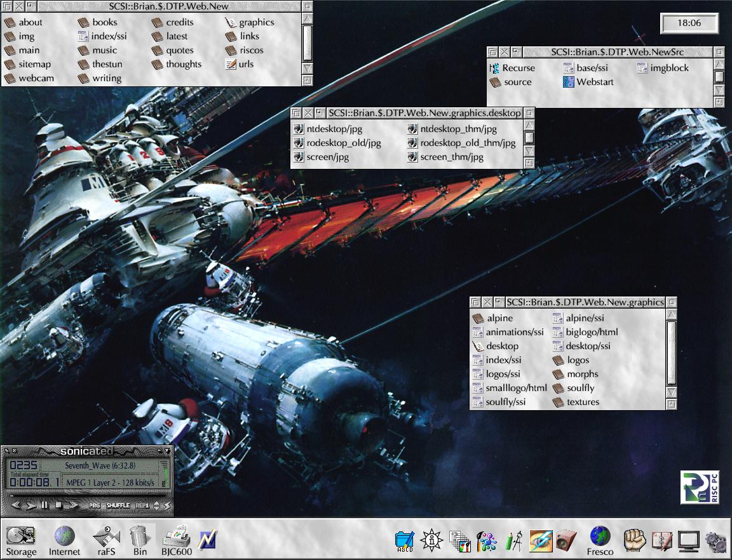The height and width of the screenshot is (560, 732).
Task: Click the scroll down arrow in Web.New window
Action: point(307,69)
